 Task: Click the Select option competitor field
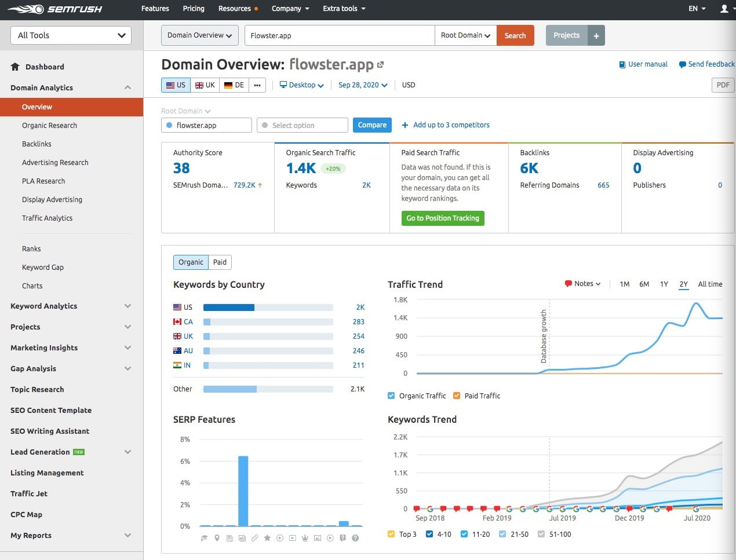(303, 125)
